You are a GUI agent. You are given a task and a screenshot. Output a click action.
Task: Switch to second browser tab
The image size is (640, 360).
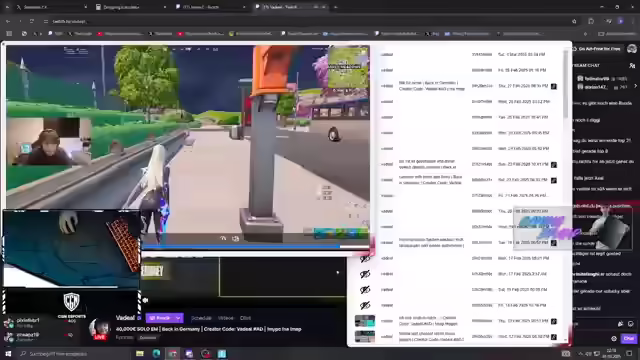[131, 7]
